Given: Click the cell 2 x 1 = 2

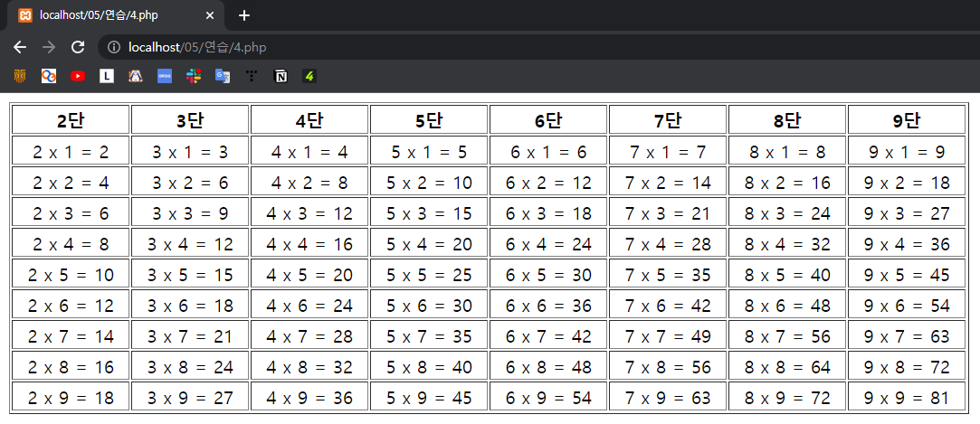Looking at the screenshot, I should coord(71,151).
